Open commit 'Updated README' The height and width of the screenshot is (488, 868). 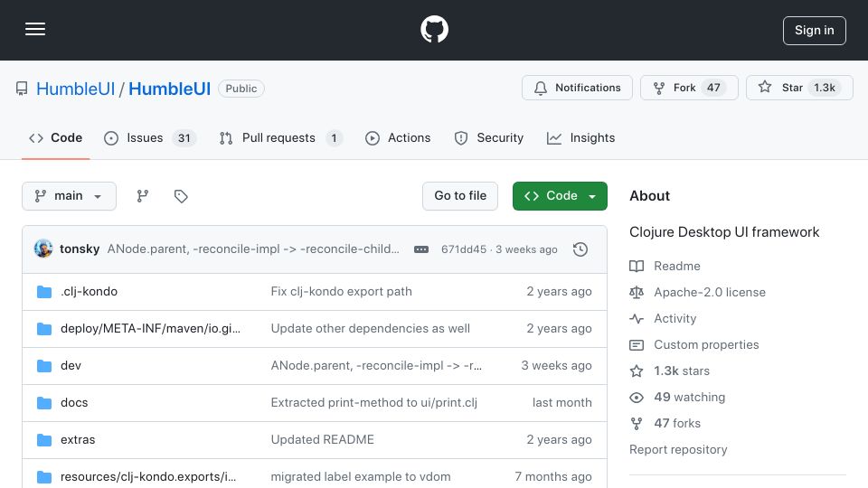coord(322,440)
